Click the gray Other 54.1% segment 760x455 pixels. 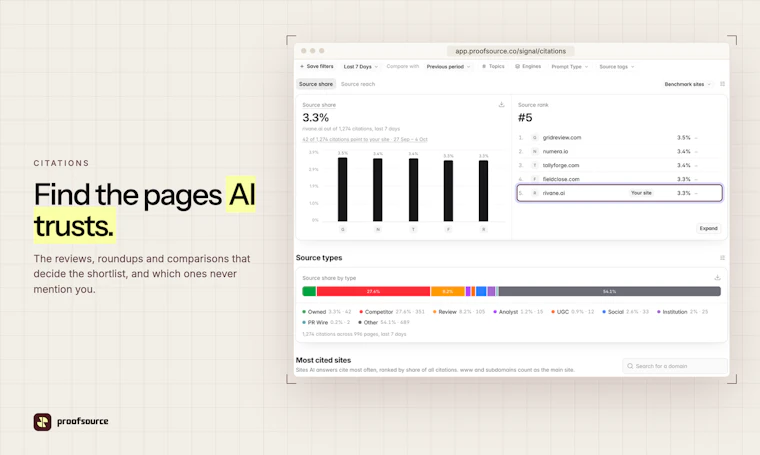[x=610, y=291]
